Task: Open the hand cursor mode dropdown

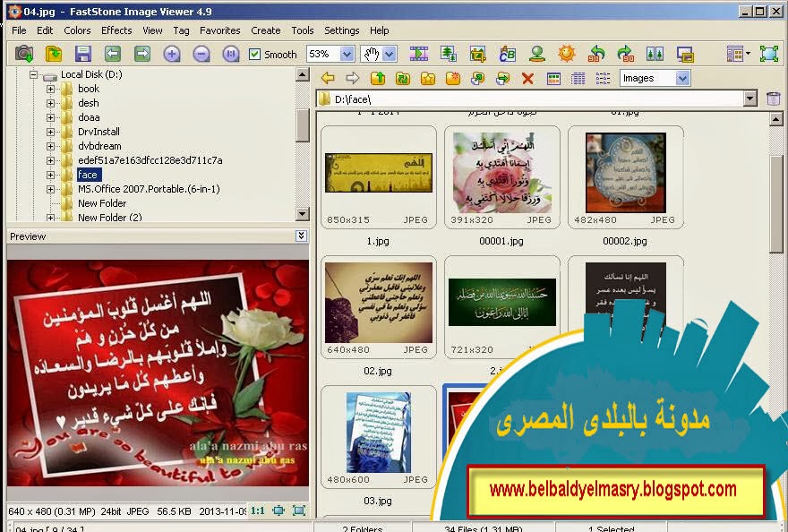Action: coord(390,54)
